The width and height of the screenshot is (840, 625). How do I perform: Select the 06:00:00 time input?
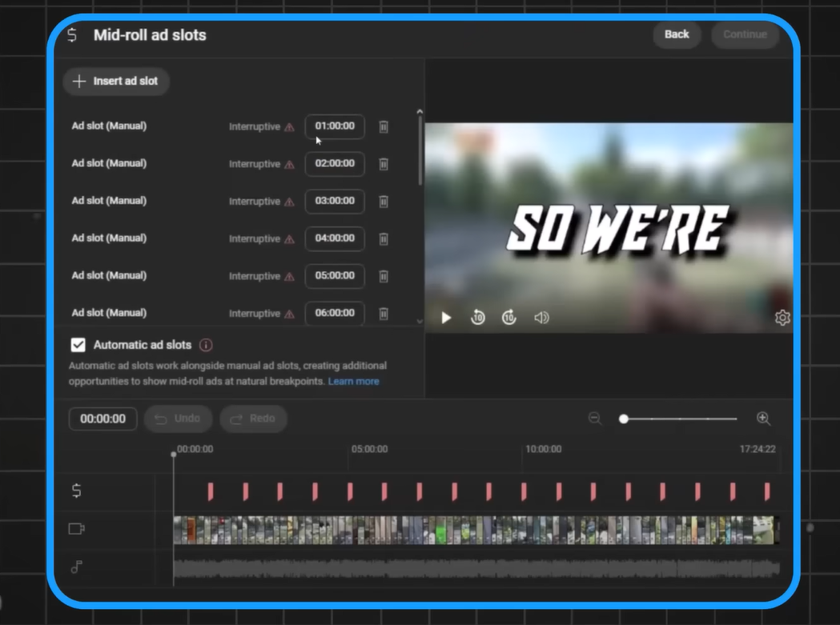335,314
